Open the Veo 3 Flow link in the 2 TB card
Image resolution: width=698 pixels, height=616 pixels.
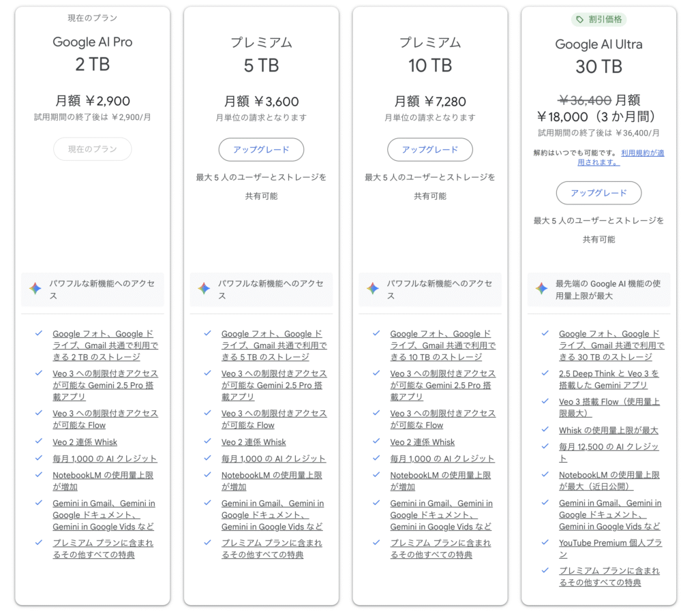[x=106, y=419]
